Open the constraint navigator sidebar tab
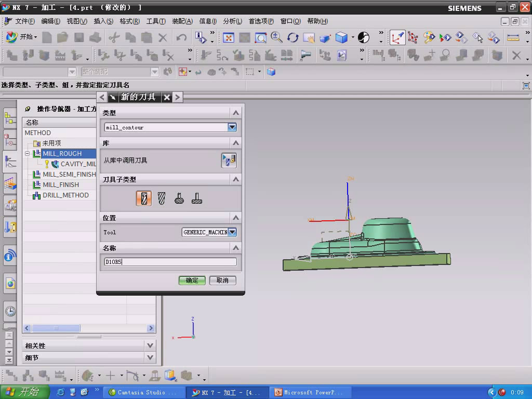Screen dimensions: 532x399 point(10,140)
